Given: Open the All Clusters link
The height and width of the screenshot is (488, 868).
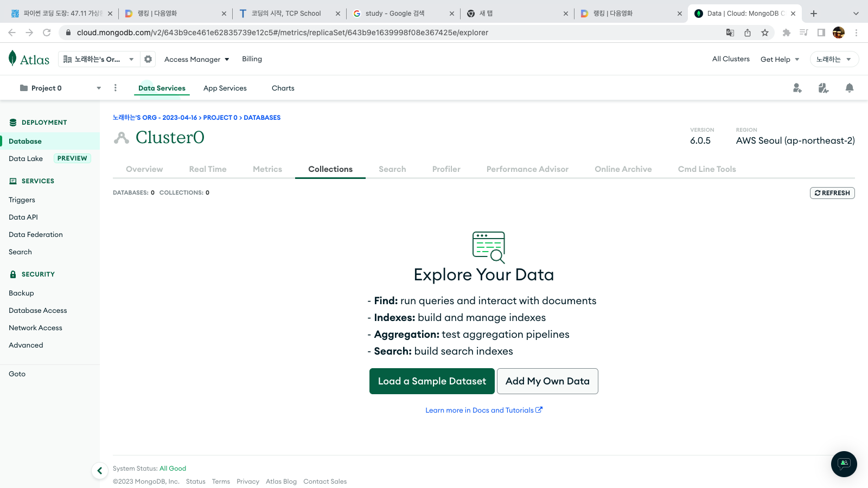Looking at the screenshot, I should point(731,59).
